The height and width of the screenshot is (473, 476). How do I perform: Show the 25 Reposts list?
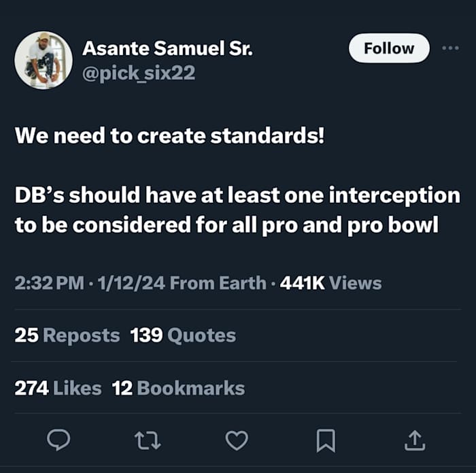(67, 336)
